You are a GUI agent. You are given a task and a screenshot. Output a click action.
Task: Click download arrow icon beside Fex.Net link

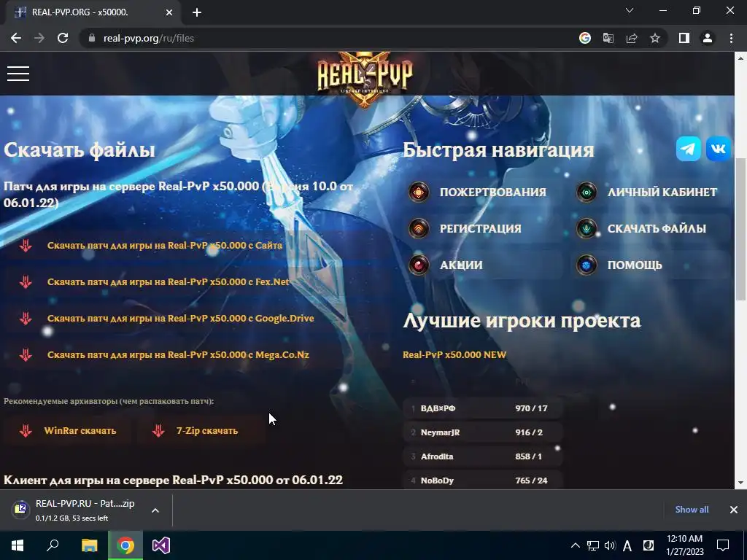(x=26, y=282)
